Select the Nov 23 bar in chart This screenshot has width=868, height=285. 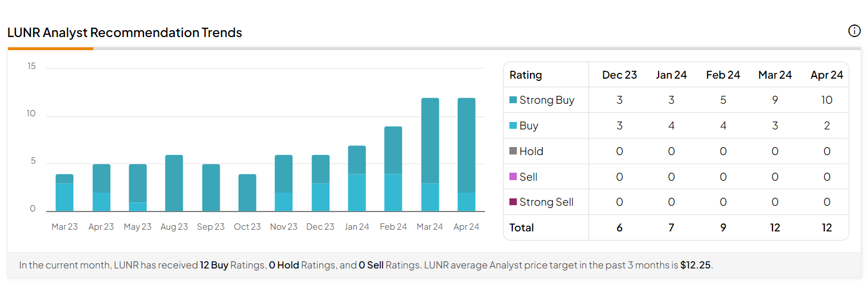[283, 183]
